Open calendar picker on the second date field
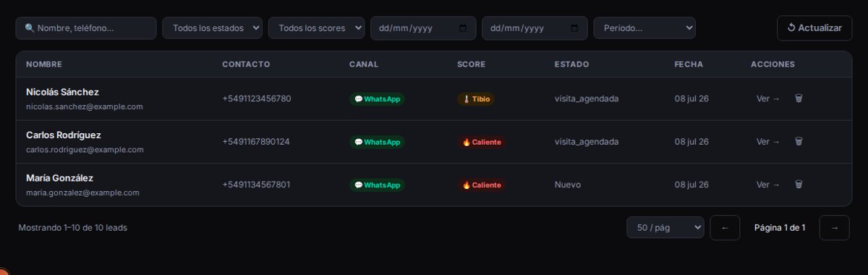868x275 pixels. (x=574, y=28)
